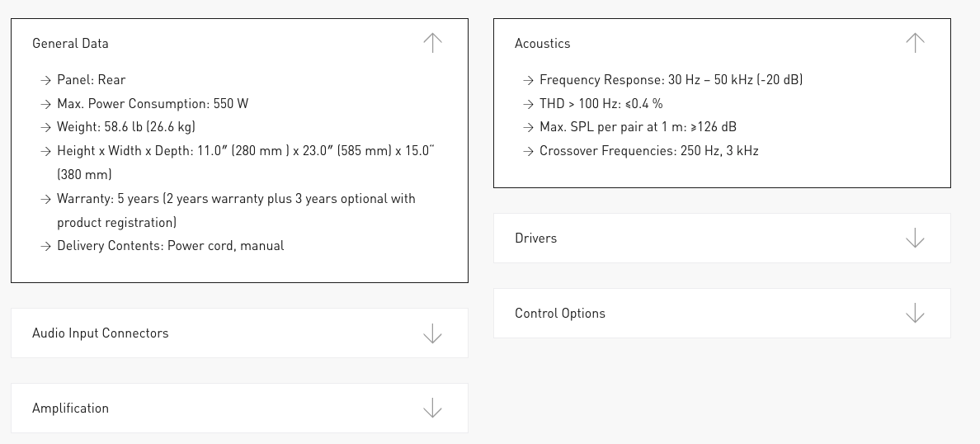Click the Acoustics heading label

(x=542, y=44)
